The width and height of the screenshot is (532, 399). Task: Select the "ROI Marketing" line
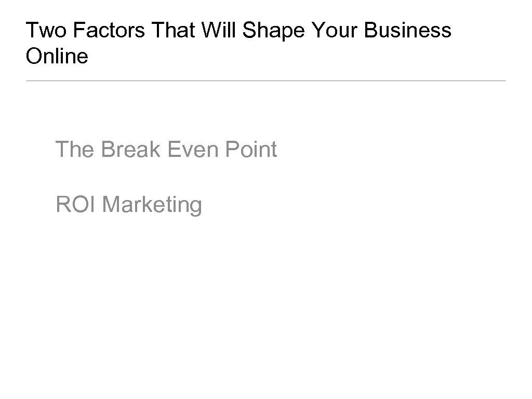pyautogui.click(x=129, y=205)
